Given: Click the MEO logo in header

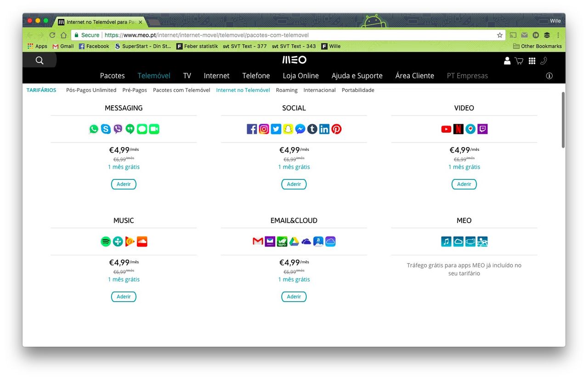Looking at the screenshot, I should (x=294, y=60).
